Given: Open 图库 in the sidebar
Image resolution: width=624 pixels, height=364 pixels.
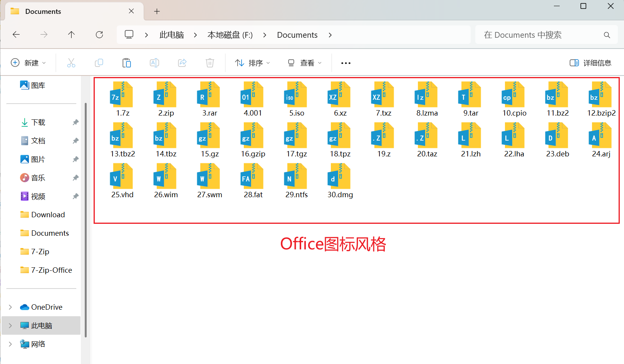Looking at the screenshot, I should [33, 85].
